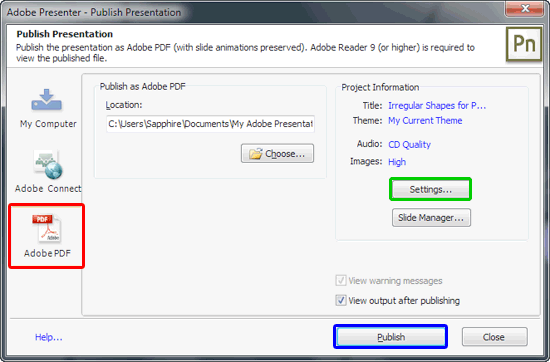Open the Choose... folder browser
The image size is (550, 362).
click(x=277, y=153)
